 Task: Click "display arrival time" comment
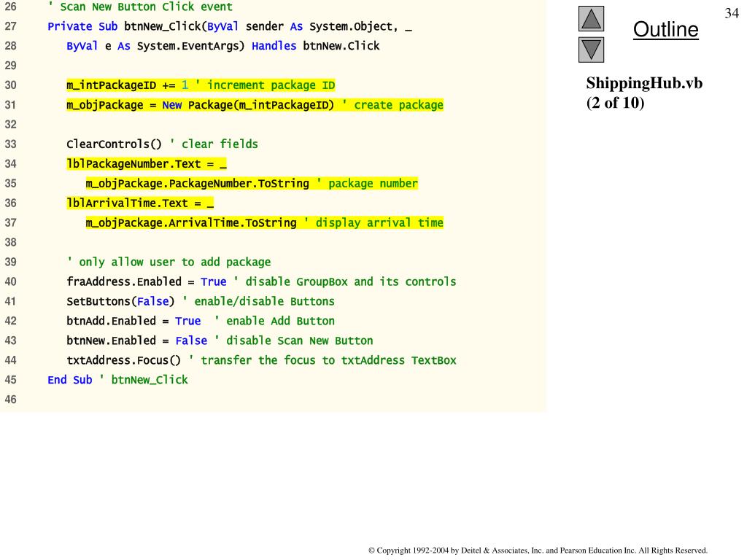tap(374, 222)
